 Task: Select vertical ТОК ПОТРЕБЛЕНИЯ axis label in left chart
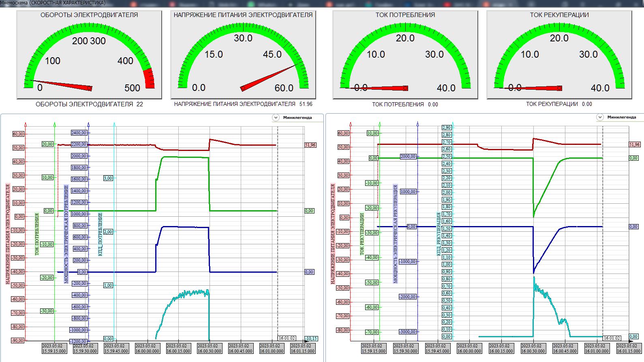coord(37,234)
